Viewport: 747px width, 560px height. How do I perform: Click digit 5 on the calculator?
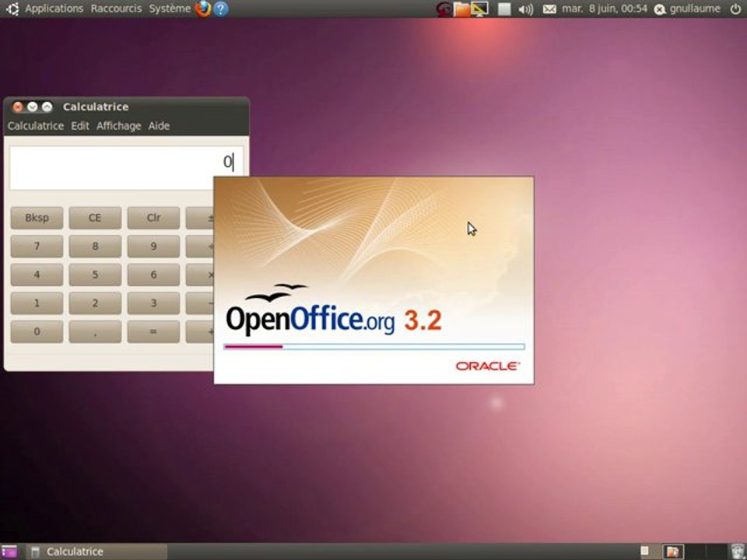[95, 275]
